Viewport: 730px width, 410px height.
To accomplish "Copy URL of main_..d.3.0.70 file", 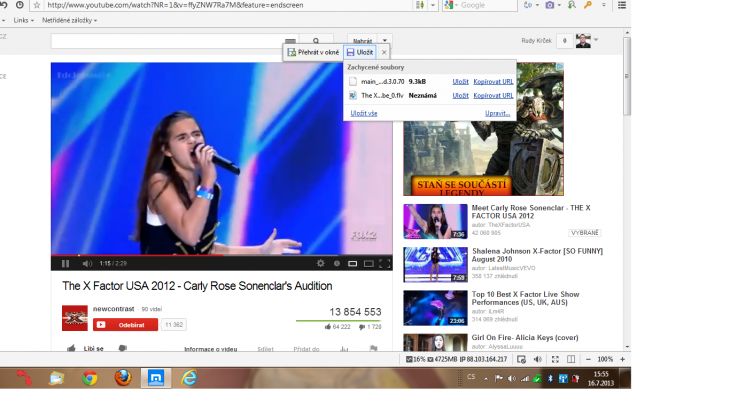I will (493, 81).
